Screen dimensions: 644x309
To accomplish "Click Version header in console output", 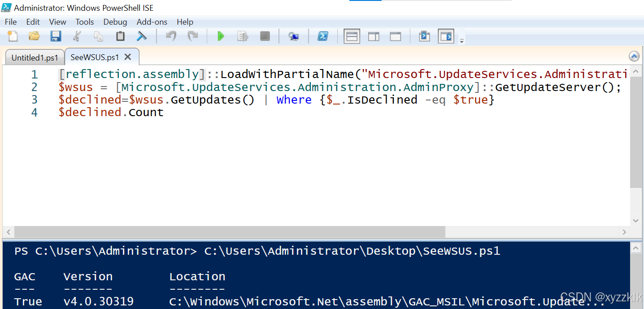I will [x=88, y=277].
